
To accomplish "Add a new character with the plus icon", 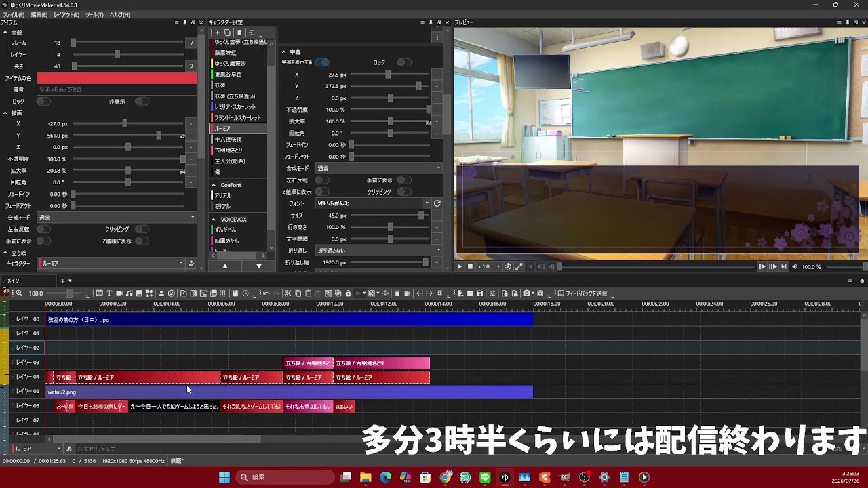I will coord(217,33).
